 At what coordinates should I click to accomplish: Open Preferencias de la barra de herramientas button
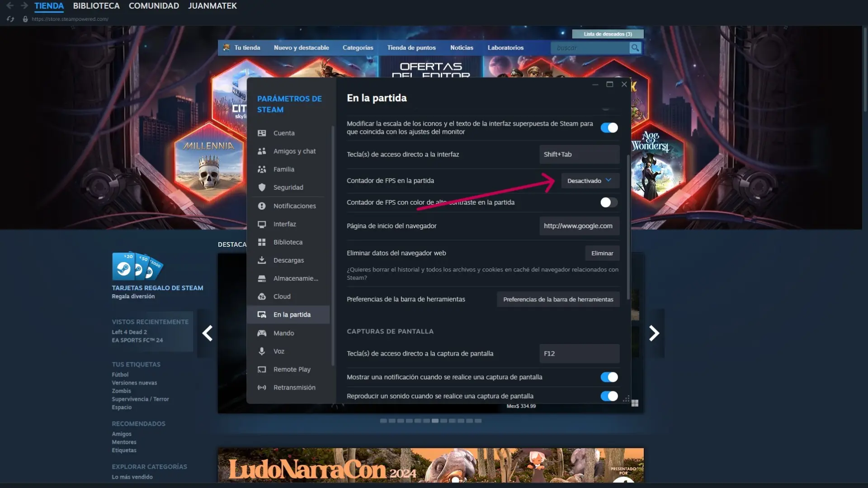[x=558, y=300]
